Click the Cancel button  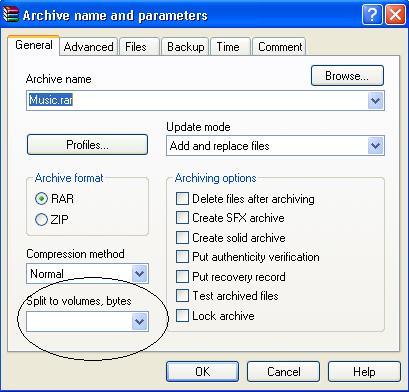(283, 371)
